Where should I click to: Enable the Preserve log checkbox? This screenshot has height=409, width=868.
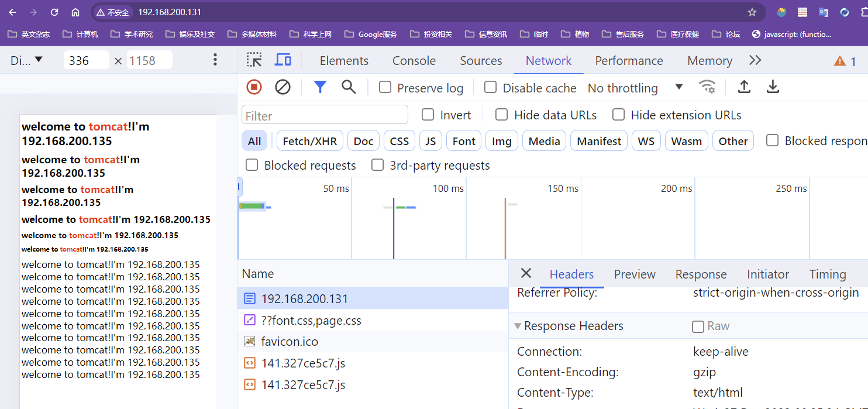point(385,87)
